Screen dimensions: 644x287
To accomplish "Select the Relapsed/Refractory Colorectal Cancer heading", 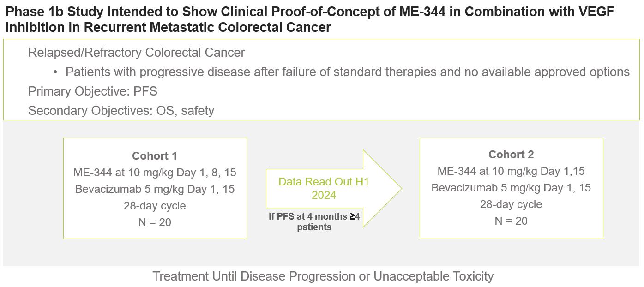I will pos(136,53).
